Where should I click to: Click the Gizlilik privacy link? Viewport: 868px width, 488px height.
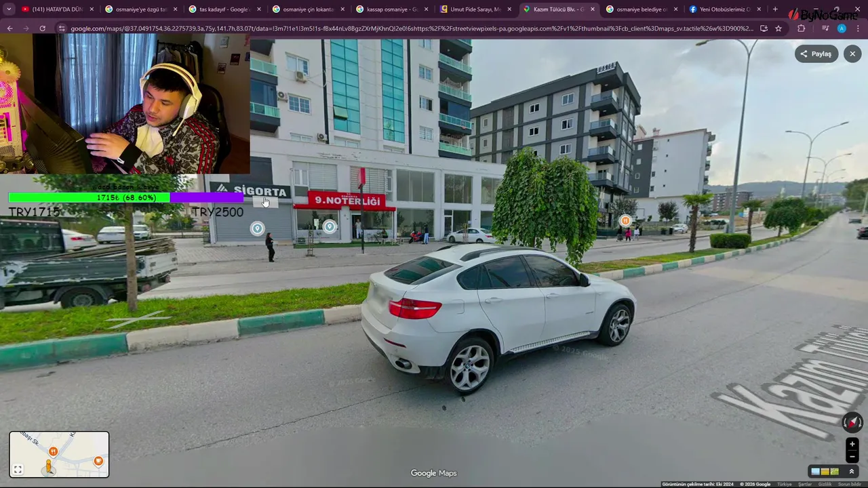click(x=825, y=484)
